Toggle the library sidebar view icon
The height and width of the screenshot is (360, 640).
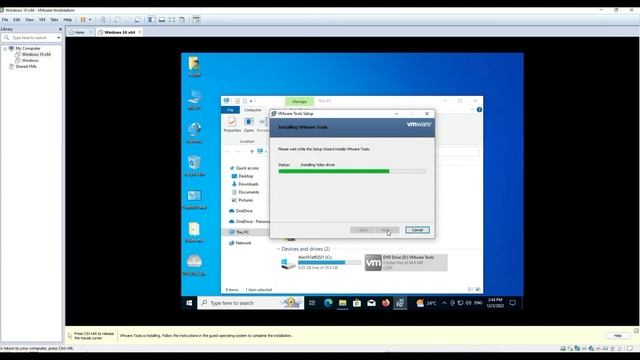pyautogui.click(x=151, y=20)
